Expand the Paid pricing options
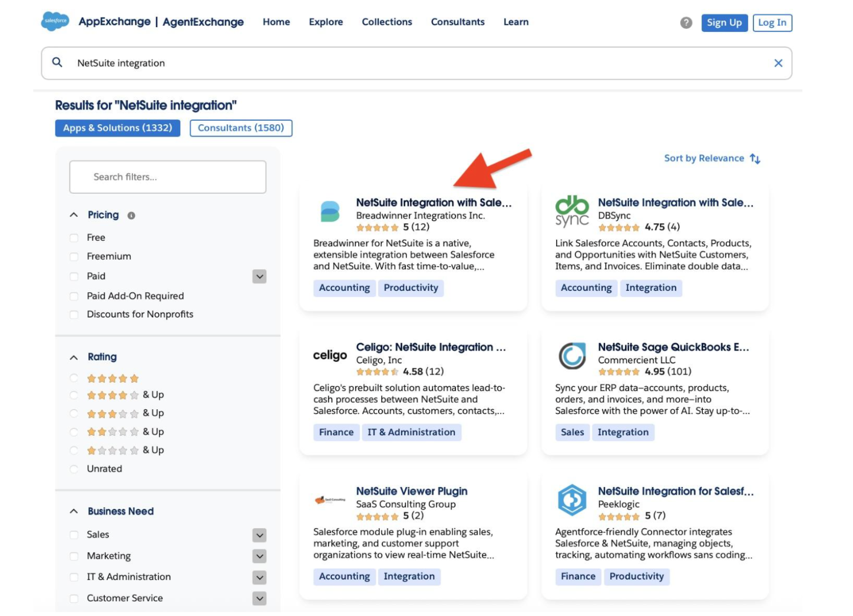 point(259,276)
